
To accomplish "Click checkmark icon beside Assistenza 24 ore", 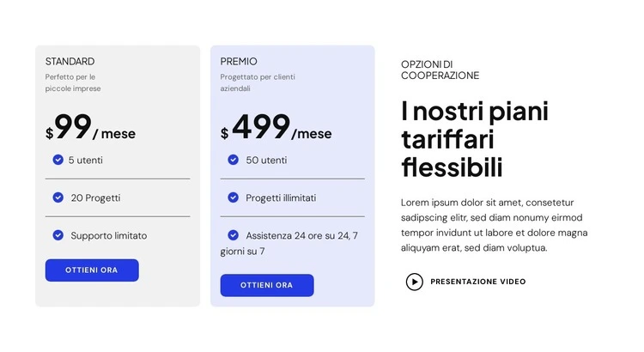I will (x=233, y=235).
